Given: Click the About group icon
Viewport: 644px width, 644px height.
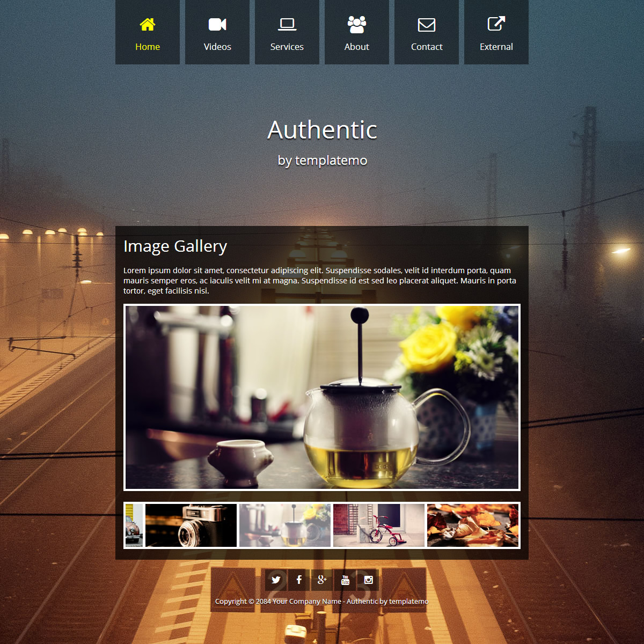Looking at the screenshot, I should tap(357, 24).
